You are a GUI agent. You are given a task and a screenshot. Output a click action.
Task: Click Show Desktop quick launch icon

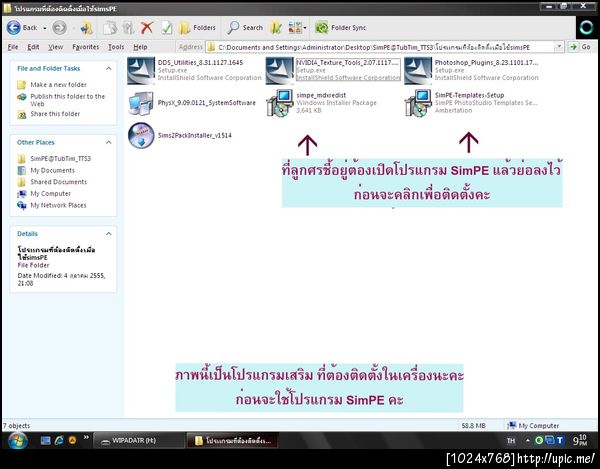pos(45,441)
